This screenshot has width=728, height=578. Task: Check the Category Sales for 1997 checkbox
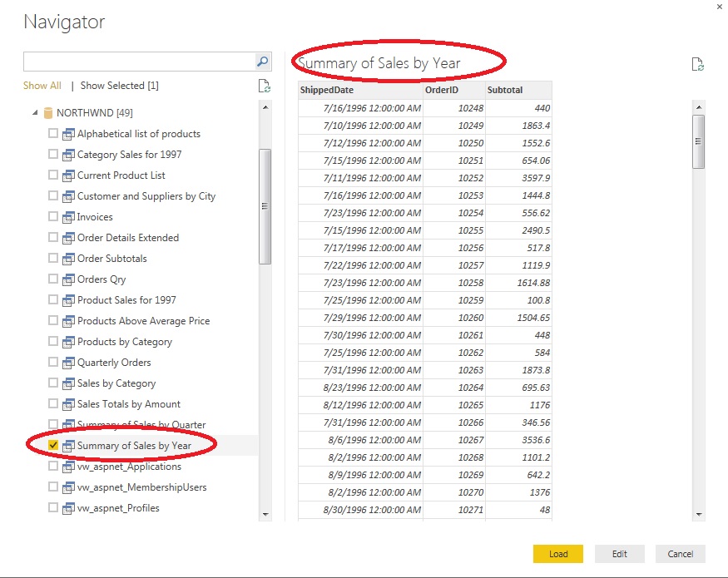(x=54, y=155)
